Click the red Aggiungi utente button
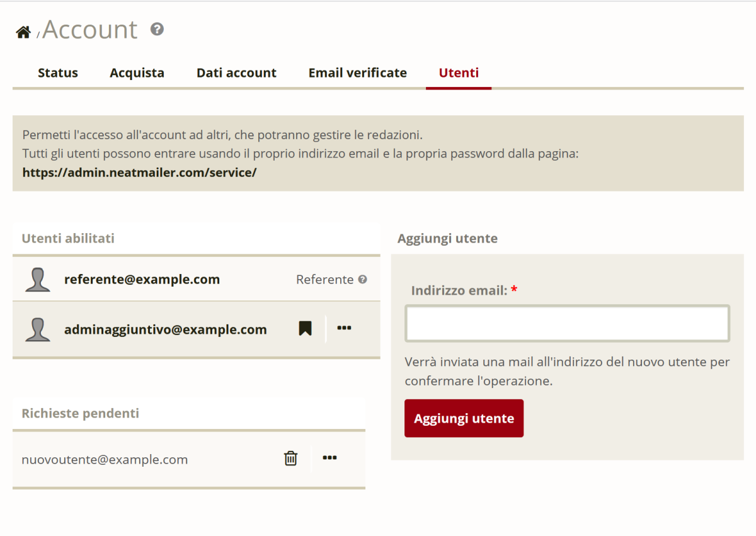Viewport: 756px width, 536px height. click(x=464, y=418)
